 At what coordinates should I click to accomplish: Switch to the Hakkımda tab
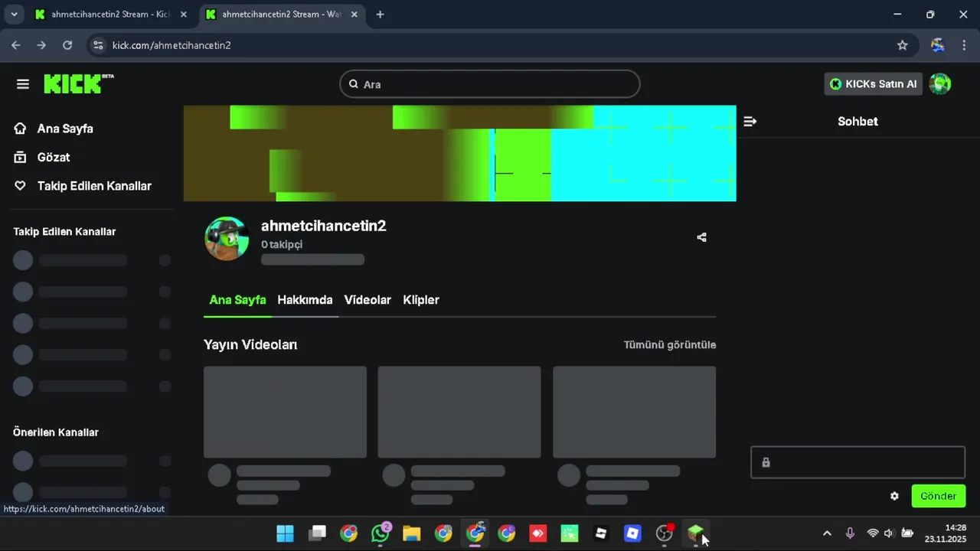[305, 300]
